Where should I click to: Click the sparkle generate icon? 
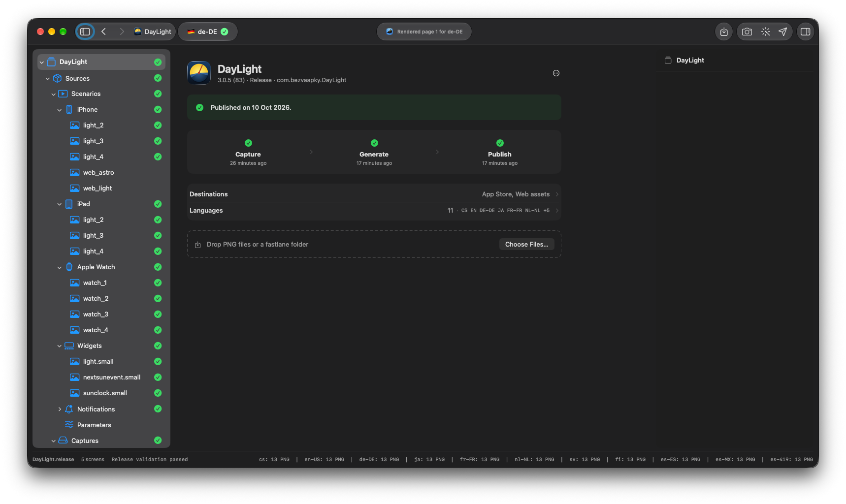pos(765,31)
